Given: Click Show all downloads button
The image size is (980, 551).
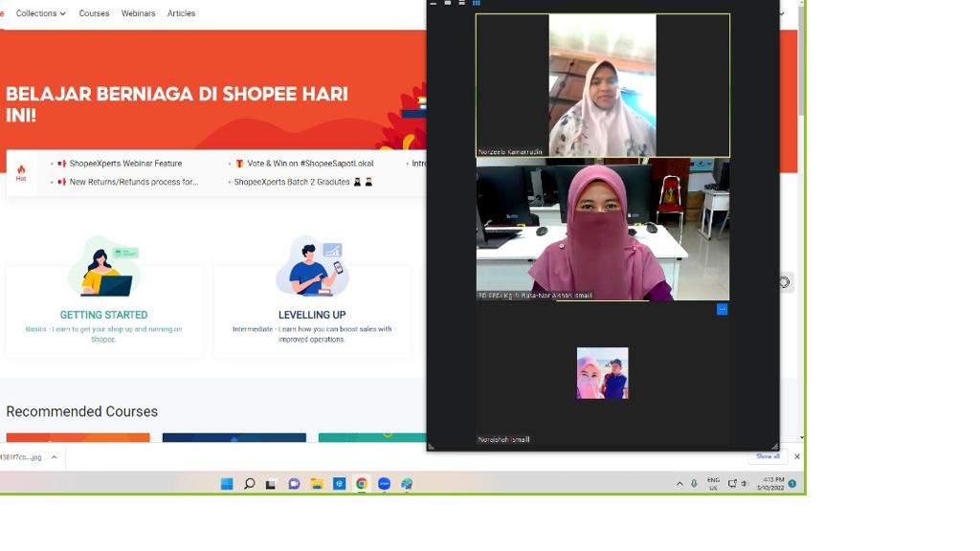Looking at the screenshot, I should 768,456.
